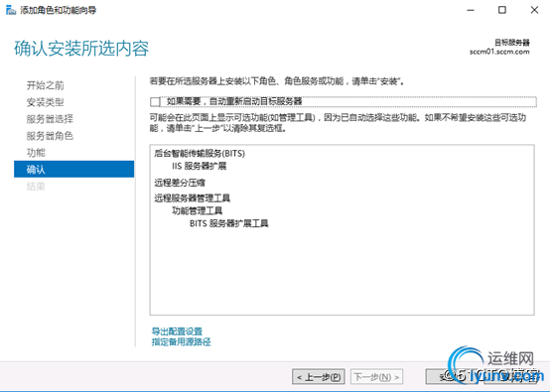This screenshot has width=550, height=392.
Task: Select 功能 step in sidebar
Action: coord(36,153)
